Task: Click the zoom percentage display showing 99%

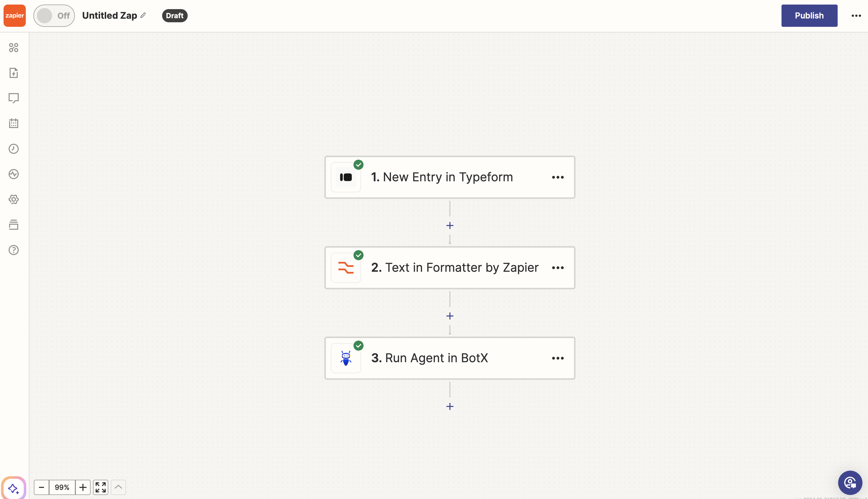Action: click(61, 487)
